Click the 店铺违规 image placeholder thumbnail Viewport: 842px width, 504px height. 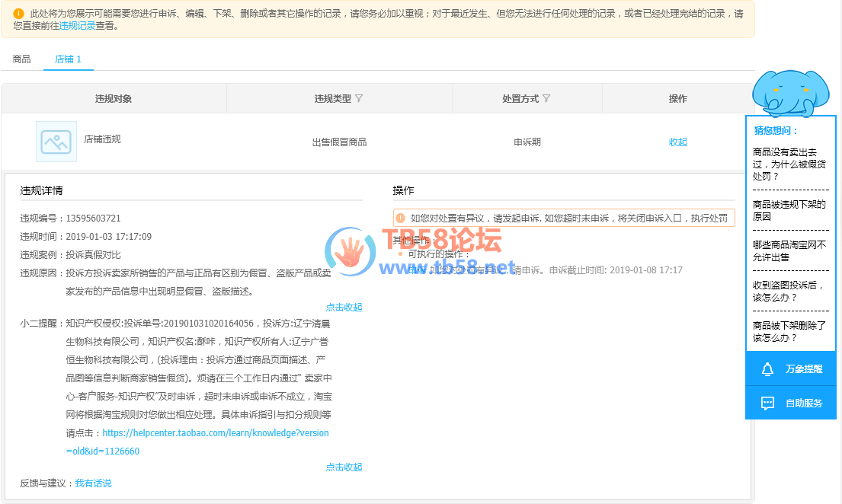56,142
